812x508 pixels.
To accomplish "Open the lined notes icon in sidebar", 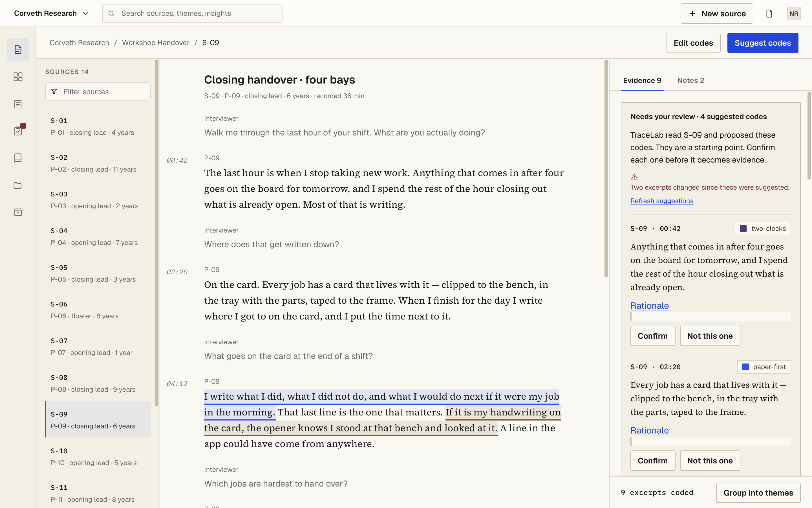I will tap(18, 104).
